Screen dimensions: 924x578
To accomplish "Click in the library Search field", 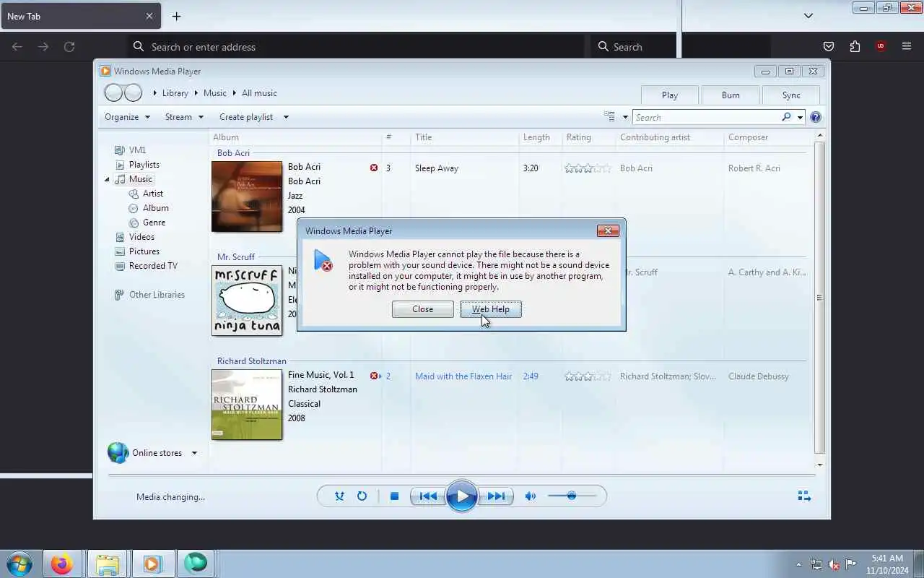I will point(707,117).
